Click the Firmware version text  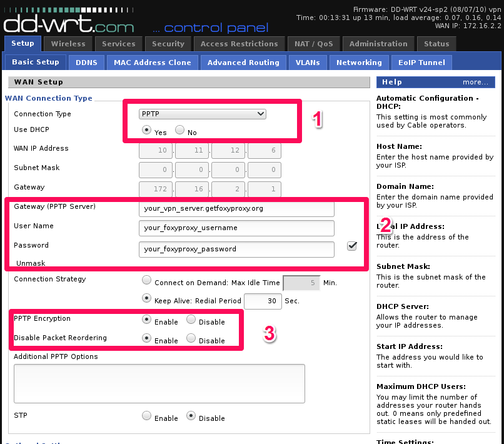(427, 9)
